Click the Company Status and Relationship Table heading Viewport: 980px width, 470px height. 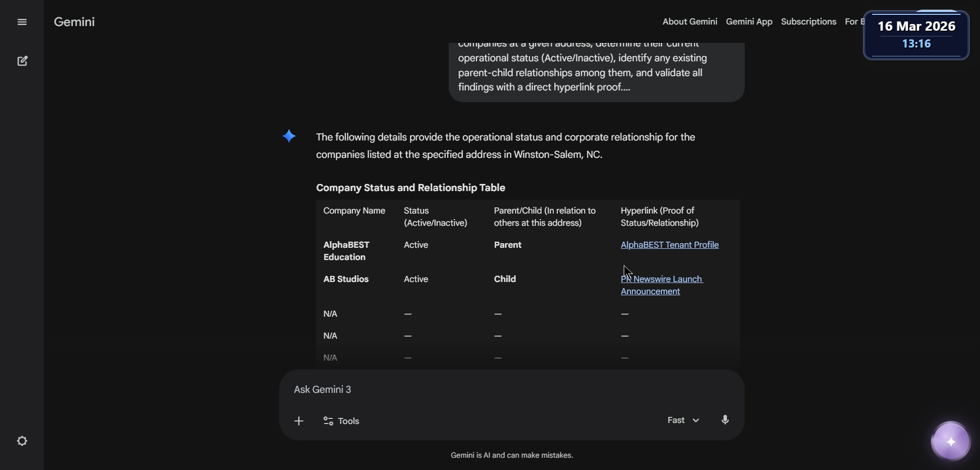point(410,188)
